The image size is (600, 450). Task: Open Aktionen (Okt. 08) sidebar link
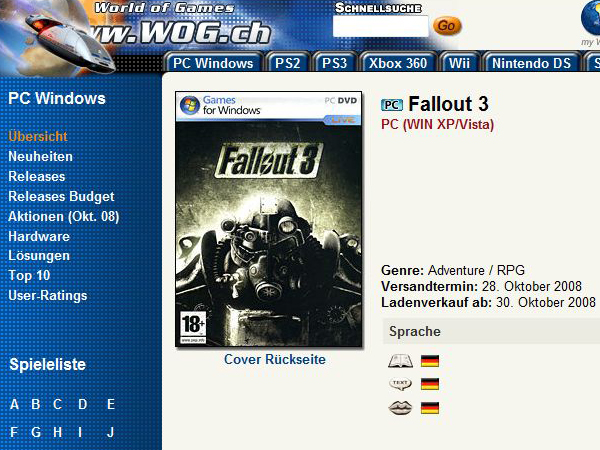[x=64, y=217]
